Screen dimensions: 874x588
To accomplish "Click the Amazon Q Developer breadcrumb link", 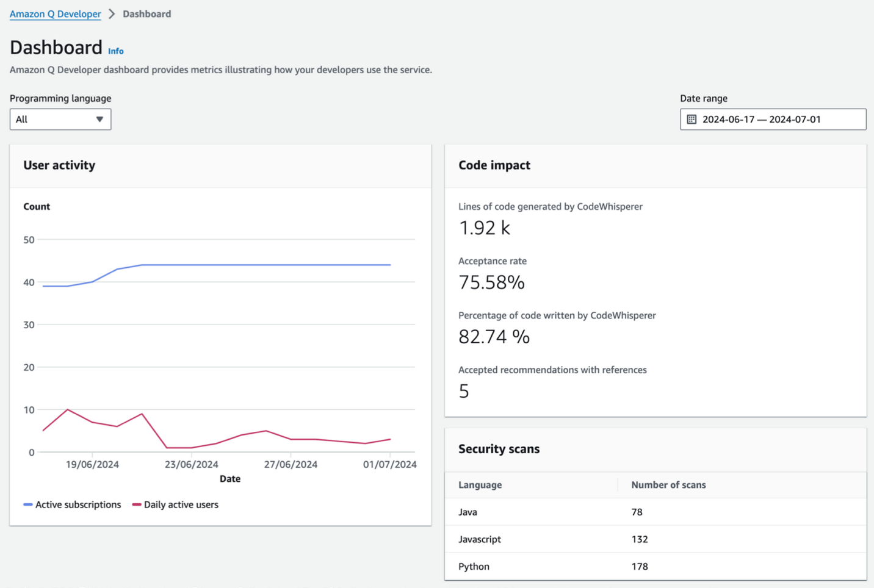I will (55, 14).
